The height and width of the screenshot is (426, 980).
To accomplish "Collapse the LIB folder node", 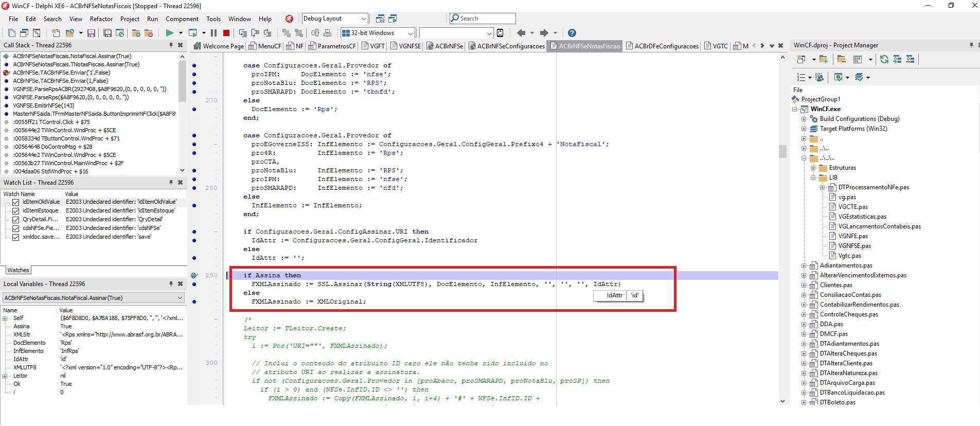I will [813, 177].
